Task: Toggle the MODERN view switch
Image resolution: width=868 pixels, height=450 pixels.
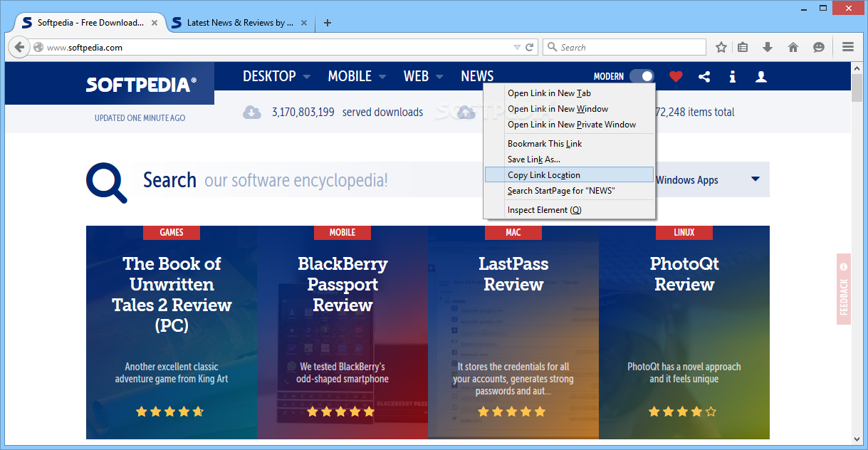Action: (x=642, y=76)
